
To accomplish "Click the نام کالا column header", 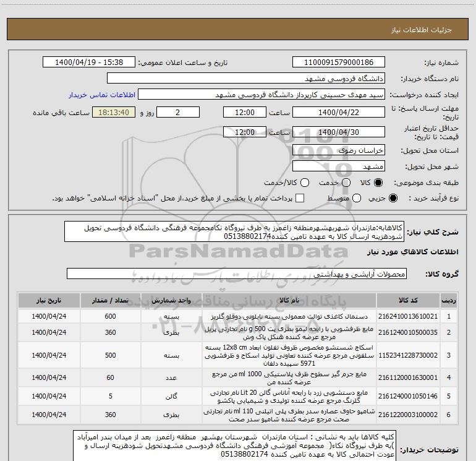I will point(289,300).
